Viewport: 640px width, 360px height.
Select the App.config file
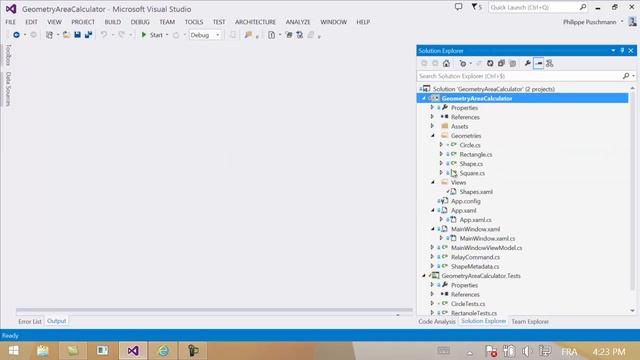point(465,201)
